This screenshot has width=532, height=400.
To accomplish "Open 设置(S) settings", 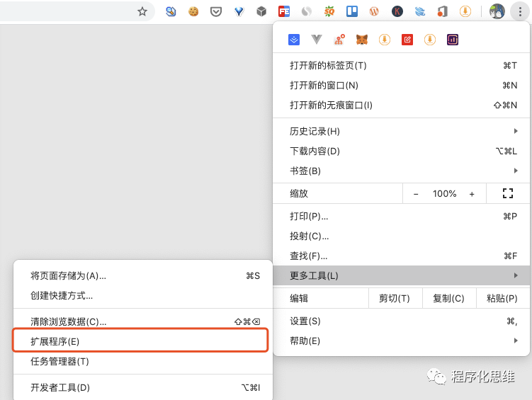I will pyautogui.click(x=402, y=321).
